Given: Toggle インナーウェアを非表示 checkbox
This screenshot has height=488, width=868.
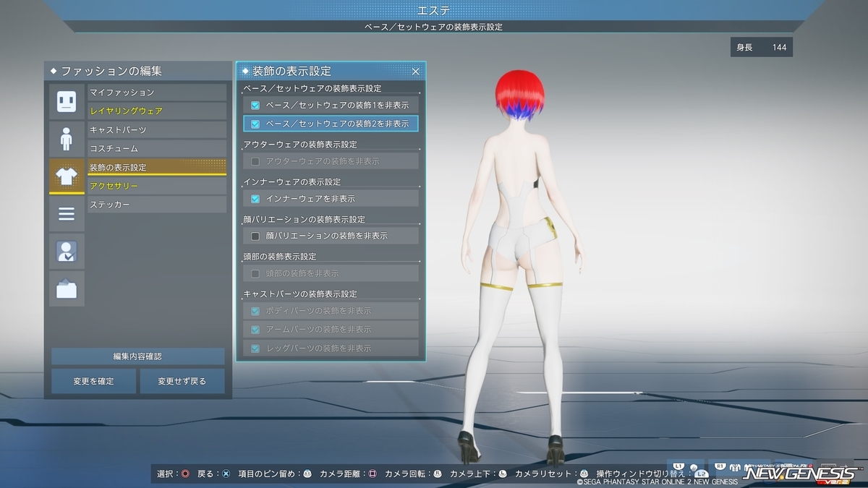Looking at the screenshot, I should pos(255,198).
